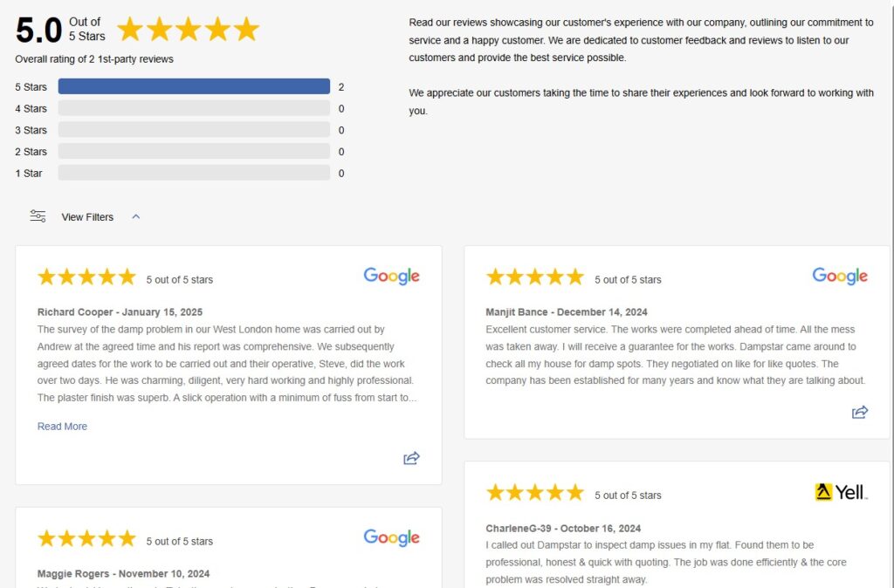Click Google logo on Manjit Bance's review
Viewport: 894px width, 588px height.
[x=840, y=277]
